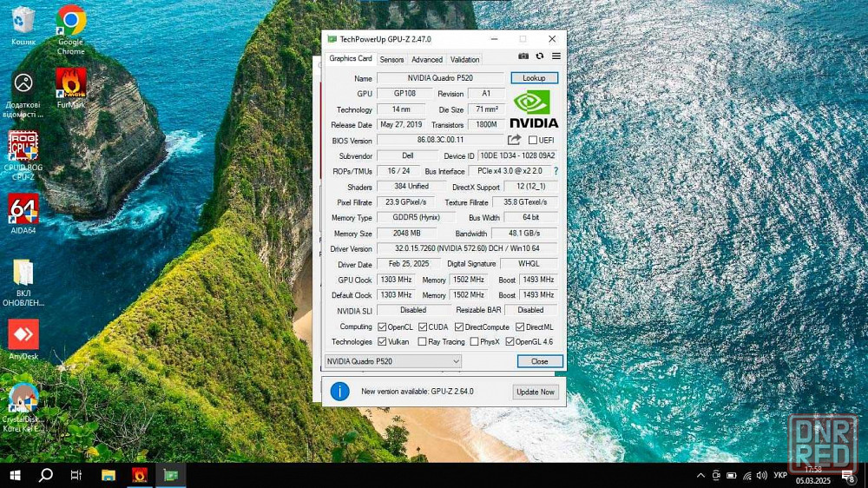Viewport: 868px width, 488px height.
Task: Toggle the DirectML checkbox
Action: pyautogui.click(x=520, y=326)
